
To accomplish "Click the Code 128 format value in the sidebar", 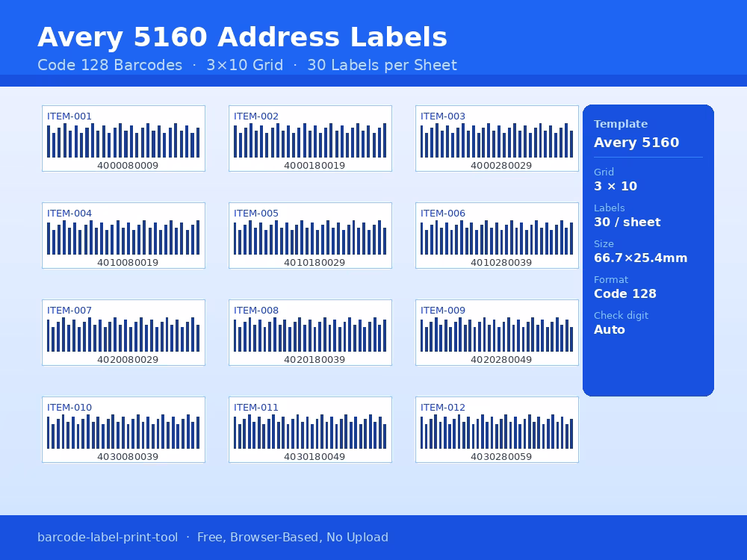I will coord(625,293).
